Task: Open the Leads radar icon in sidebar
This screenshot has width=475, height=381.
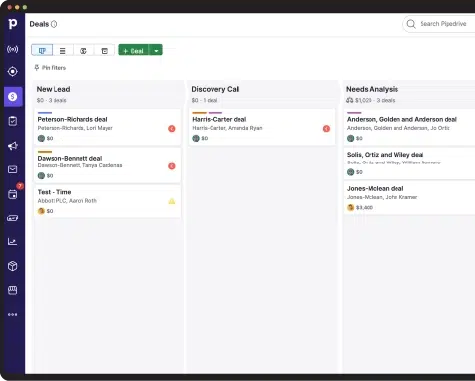Action: 13,50
